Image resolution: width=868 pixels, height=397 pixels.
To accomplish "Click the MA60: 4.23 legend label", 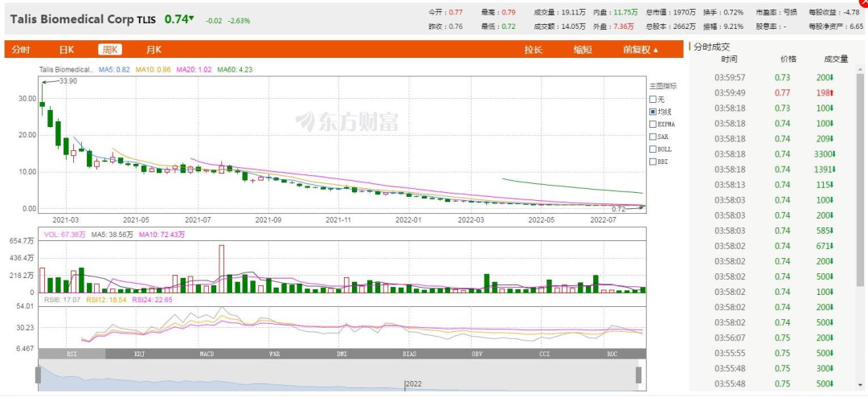I will (x=235, y=70).
